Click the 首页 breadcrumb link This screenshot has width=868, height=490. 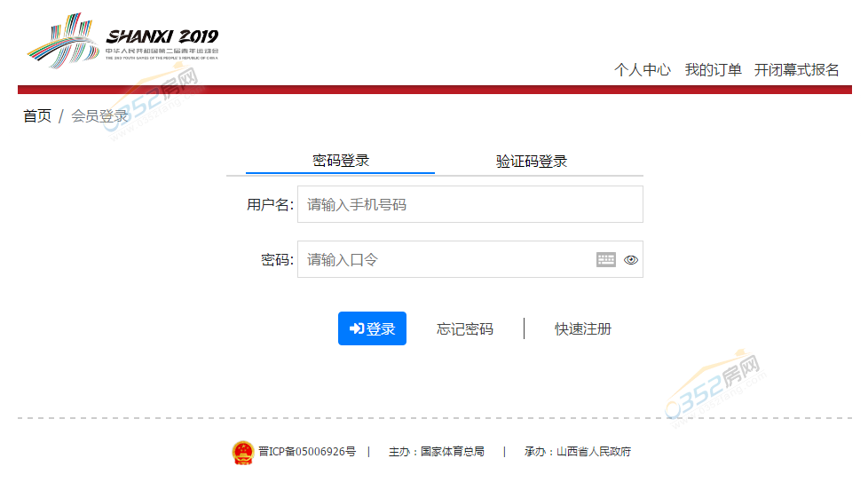37,116
